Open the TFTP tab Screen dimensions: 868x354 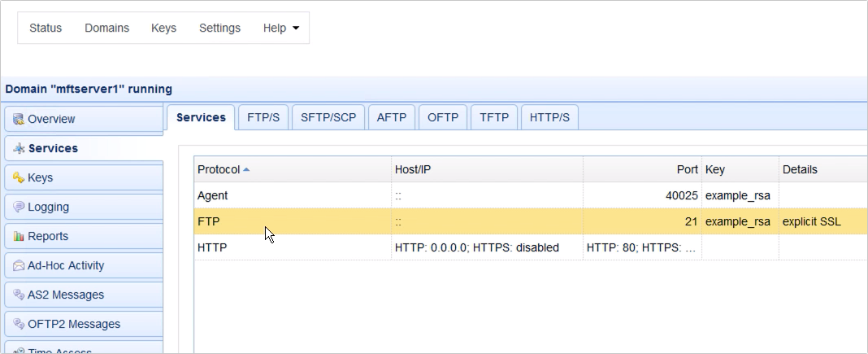(x=494, y=118)
